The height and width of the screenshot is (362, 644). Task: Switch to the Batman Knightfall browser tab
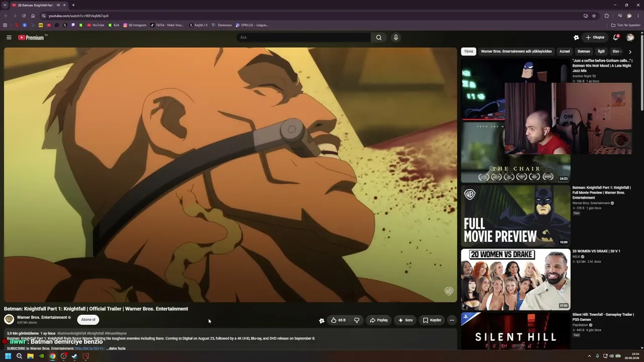(x=39, y=5)
